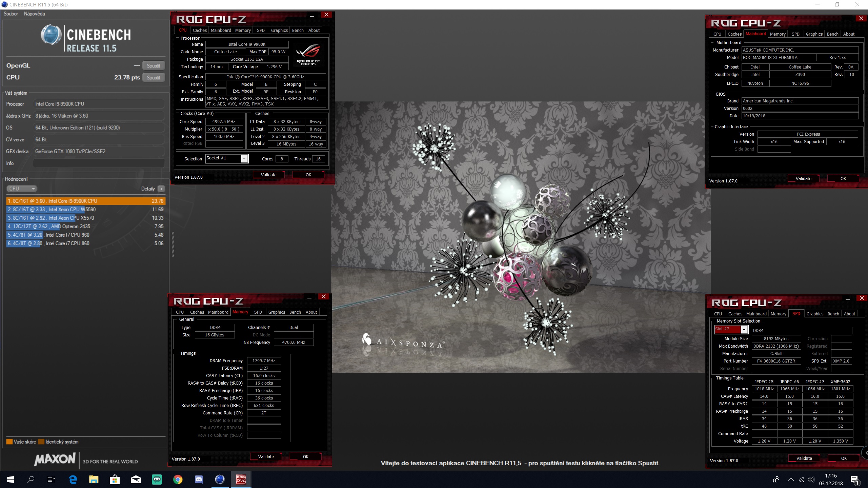Open Microsoft Store from taskbar
Screen dimensions: 868x488
[x=115, y=479]
